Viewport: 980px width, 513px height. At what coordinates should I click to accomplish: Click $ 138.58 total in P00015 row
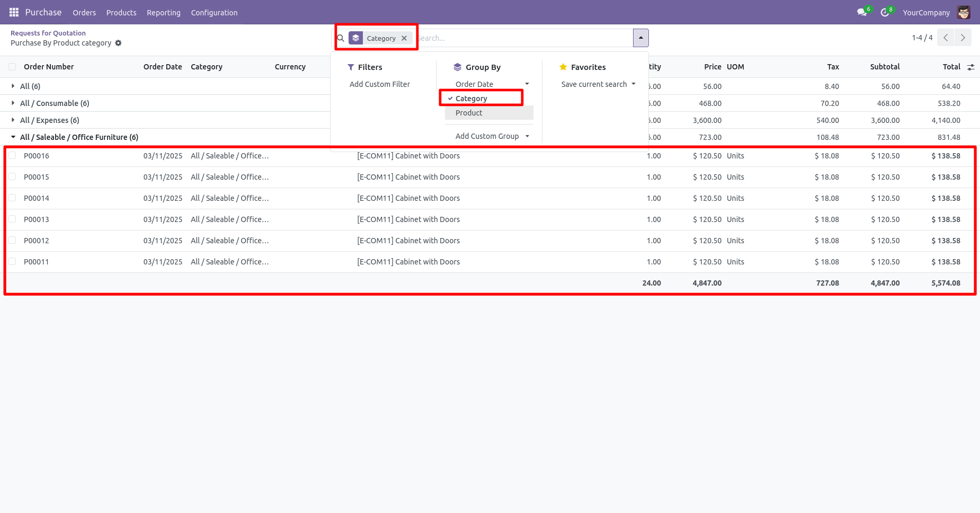click(946, 177)
